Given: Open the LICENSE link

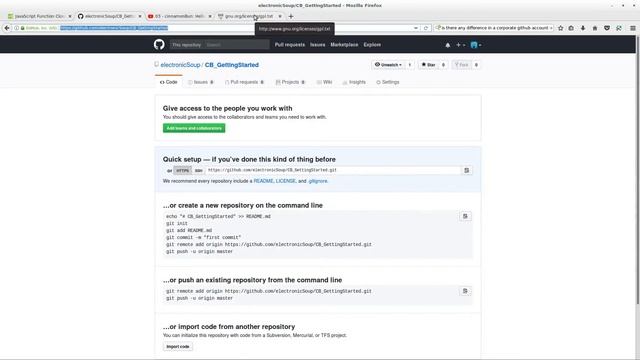Looking at the screenshot, I should (285, 181).
